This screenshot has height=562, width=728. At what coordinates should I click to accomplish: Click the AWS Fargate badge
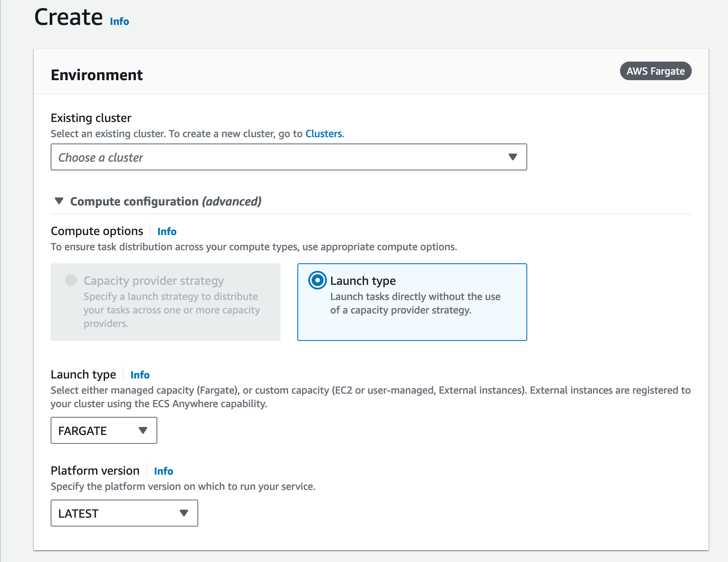click(655, 71)
